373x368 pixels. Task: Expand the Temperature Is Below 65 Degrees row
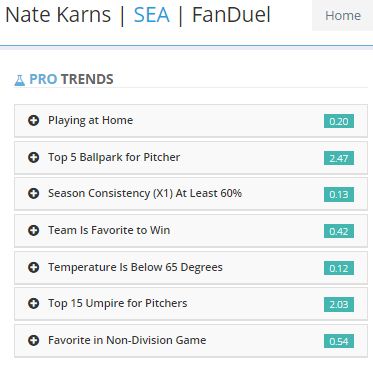[191, 268]
